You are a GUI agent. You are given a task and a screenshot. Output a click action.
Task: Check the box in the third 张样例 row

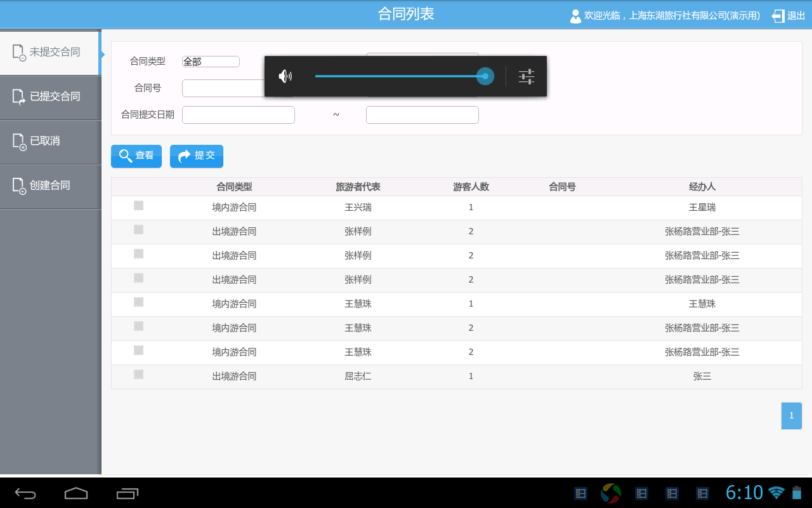pos(138,278)
